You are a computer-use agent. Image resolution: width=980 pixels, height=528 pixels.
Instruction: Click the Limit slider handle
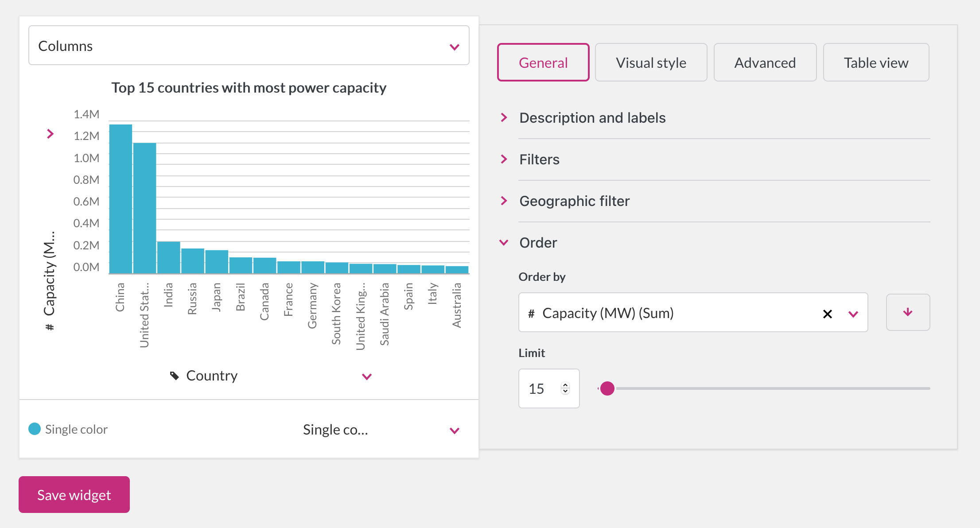point(607,388)
